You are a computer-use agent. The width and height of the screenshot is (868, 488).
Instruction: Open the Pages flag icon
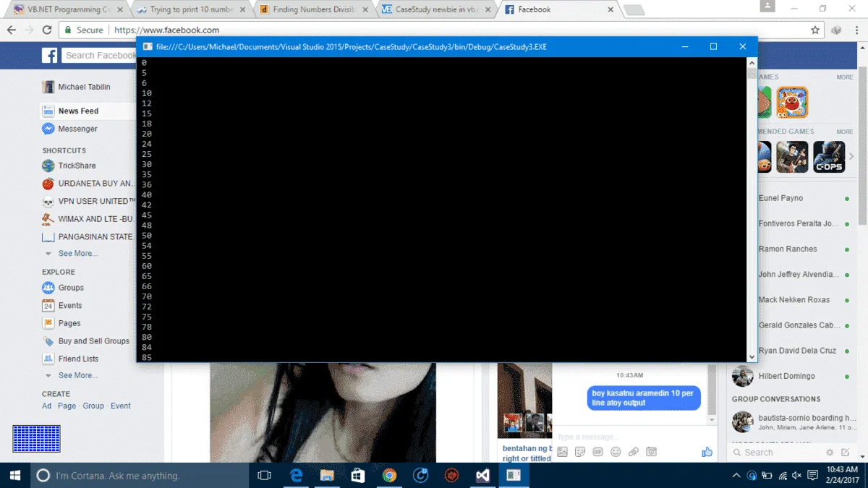[x=48, y=323]
